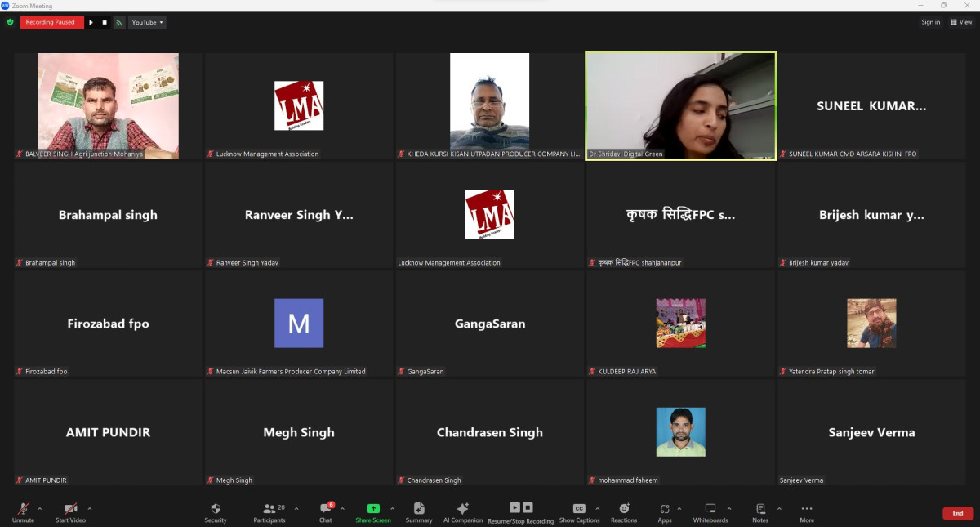Screen dimensions: 980x527
Task: Click the purple M avatar for Macsun Jaivik
Action: [x=299, y=324]
